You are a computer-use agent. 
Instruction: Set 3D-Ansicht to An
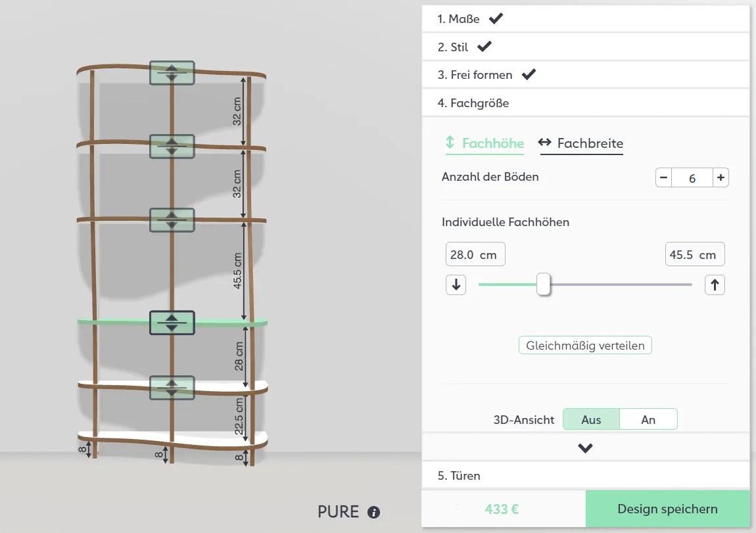648,419
